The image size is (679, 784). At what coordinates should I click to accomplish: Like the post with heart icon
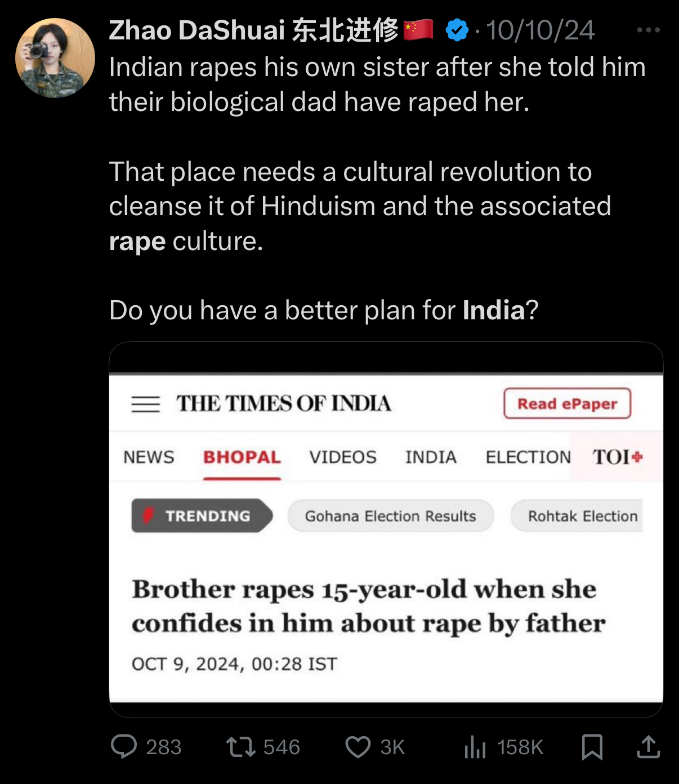pyautogui.click(x=358, y=747)
